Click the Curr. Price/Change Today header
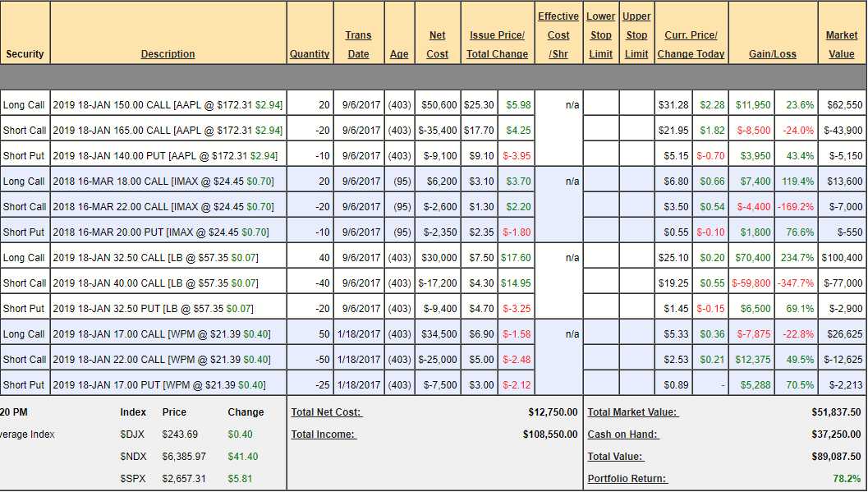Screen dimensions: 868x492 (x=691, y=44)
